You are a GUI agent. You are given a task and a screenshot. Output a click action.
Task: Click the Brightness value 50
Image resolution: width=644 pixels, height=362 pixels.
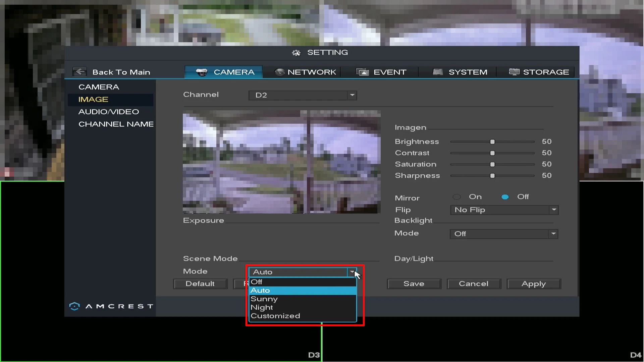pyautogui.click(x=547, y=142)
